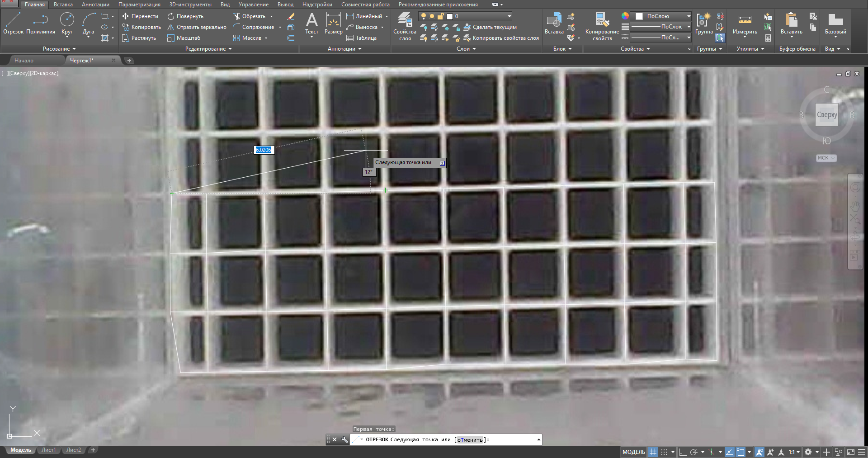
Task: Switch to the Лист1 layout tab
Action: tap(48, 450)
